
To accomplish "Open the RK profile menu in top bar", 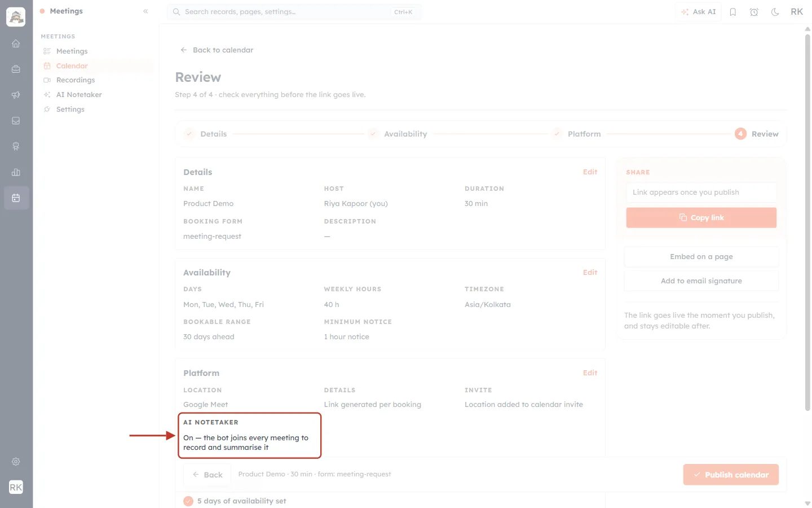I will pyautogui.click(x=797, y=12).
